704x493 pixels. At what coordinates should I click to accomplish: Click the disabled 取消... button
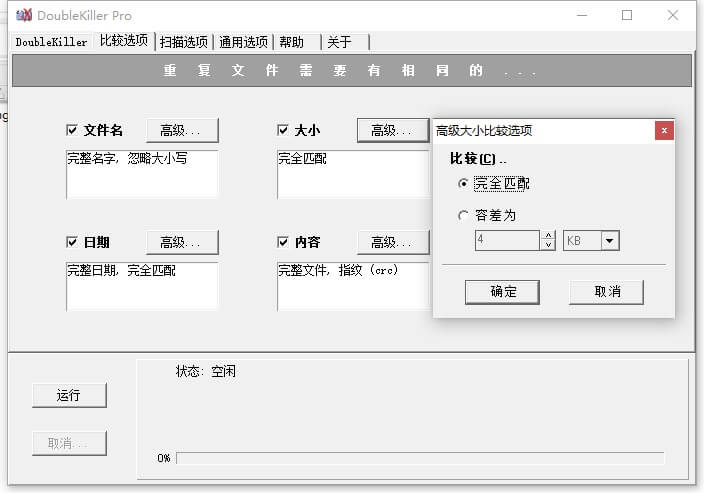click(x=69, y=443)
